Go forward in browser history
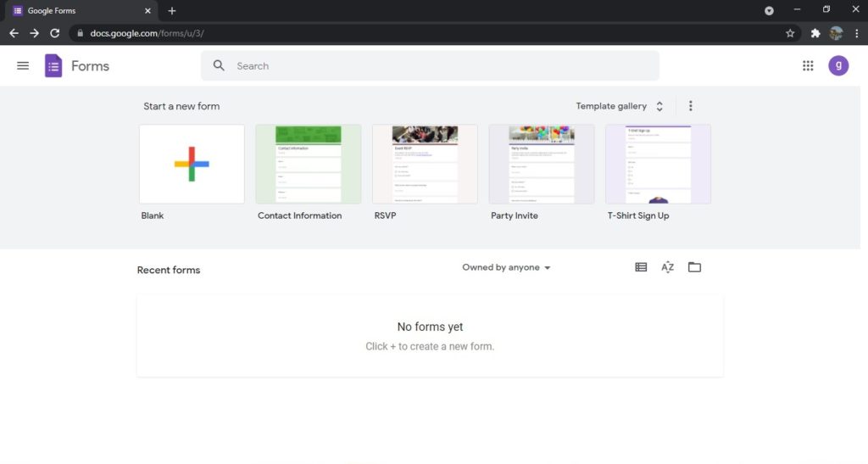This screenshot has height=464, width=868. click(x=34, y=33)
